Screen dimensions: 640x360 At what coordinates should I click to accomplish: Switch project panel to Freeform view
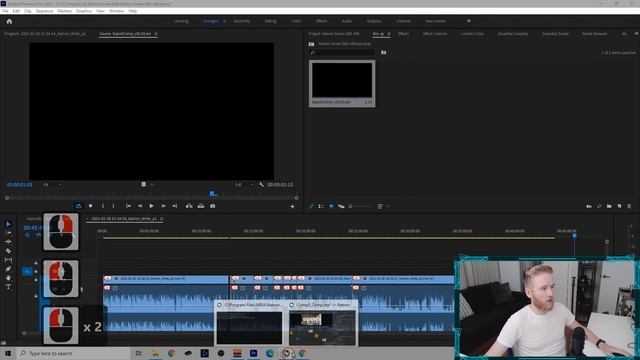click(341, 207)
